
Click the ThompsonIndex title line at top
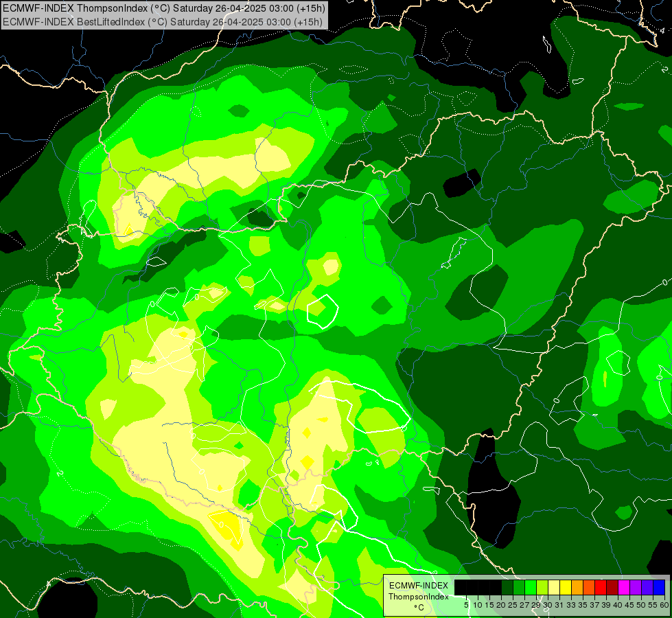coord(164,8)
